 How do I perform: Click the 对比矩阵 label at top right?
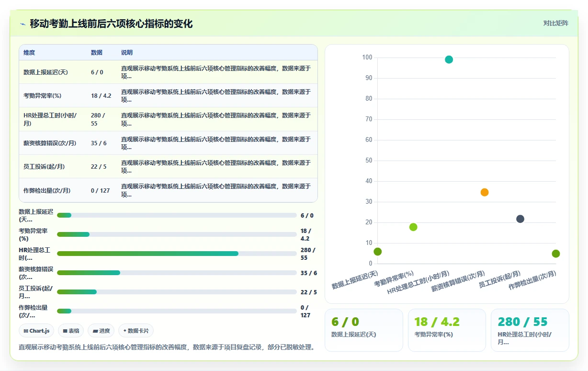tap(555, 23)
